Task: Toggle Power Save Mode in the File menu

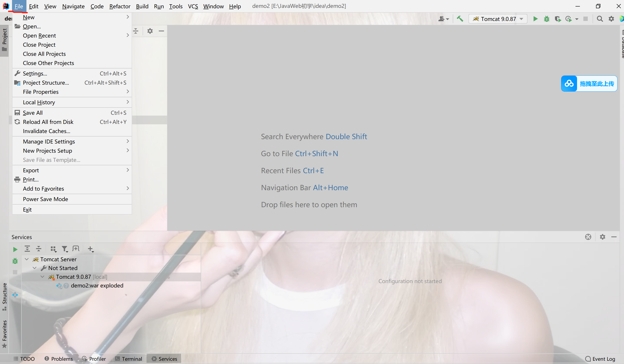Action: tap(45, 199)
